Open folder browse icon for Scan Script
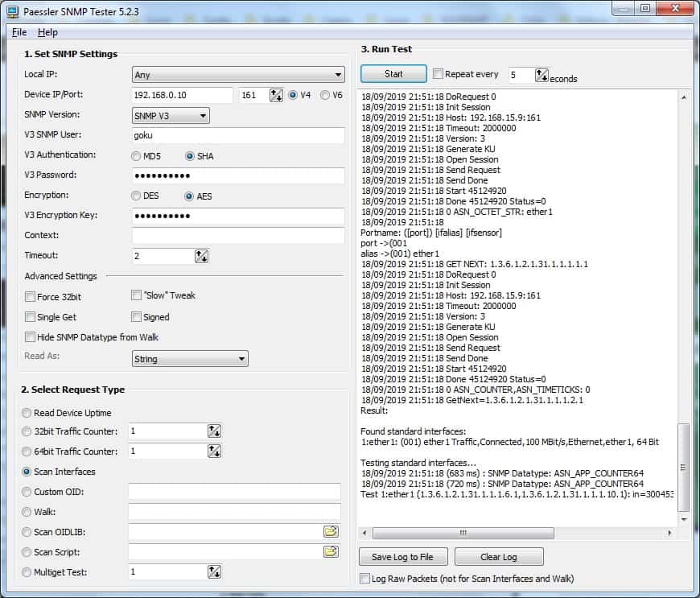 pyautogui.click(x=331, y=551)
